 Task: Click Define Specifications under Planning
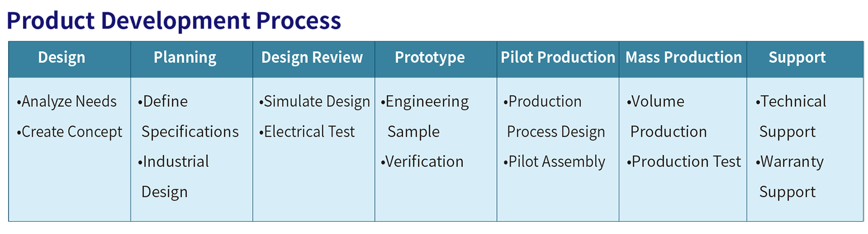[188, 116]
